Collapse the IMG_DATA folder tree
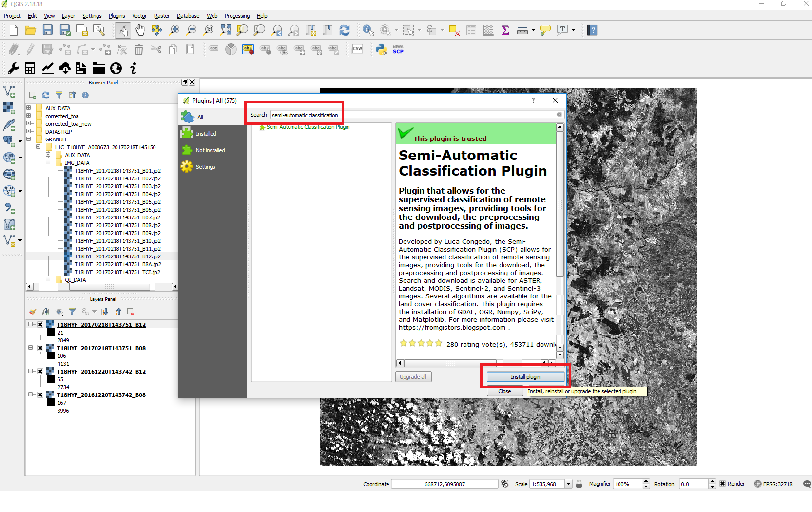The image size is (812, 512). [x=48, y=162]
